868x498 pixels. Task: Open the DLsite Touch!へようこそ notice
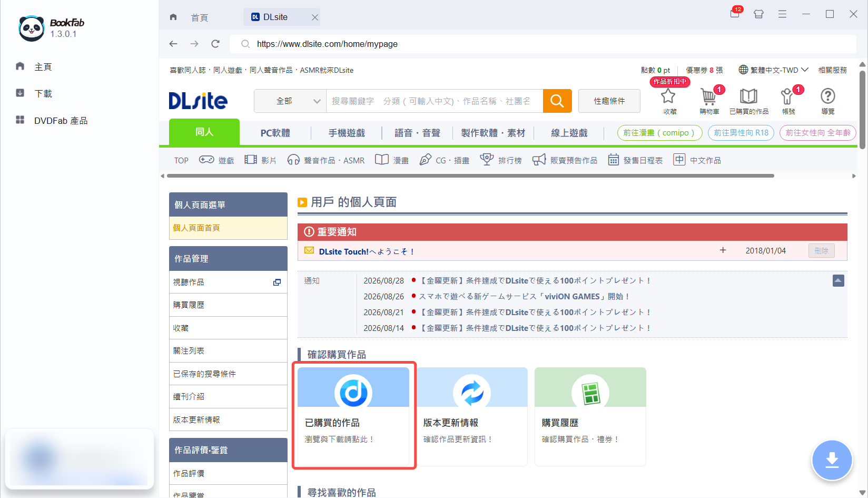[366, 251]
